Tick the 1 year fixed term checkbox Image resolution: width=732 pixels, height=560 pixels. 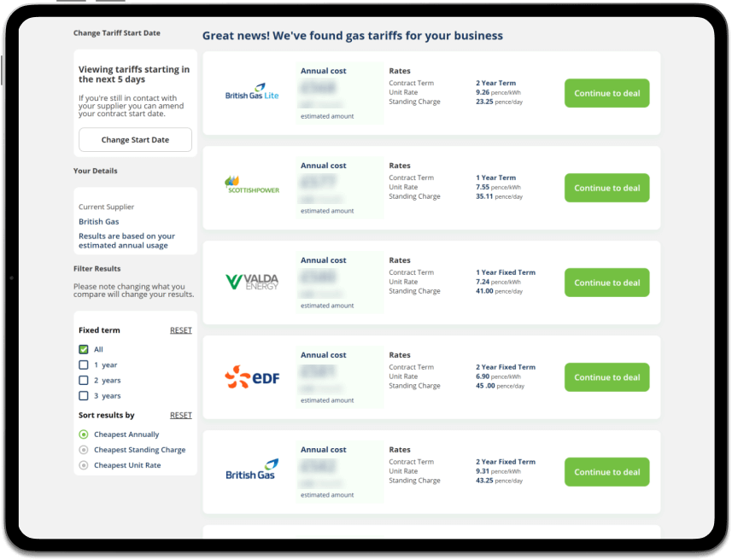pos(84,365)
